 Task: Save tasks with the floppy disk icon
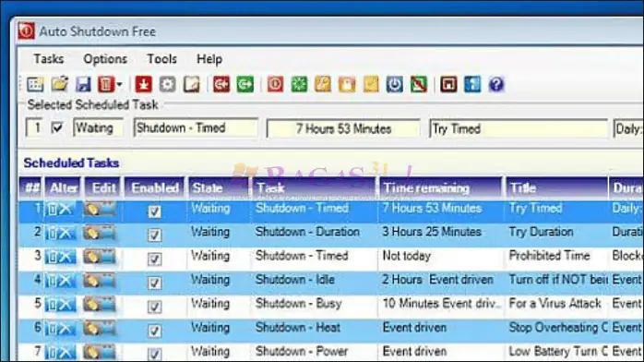pyautogui.click(x=83, y=84)
